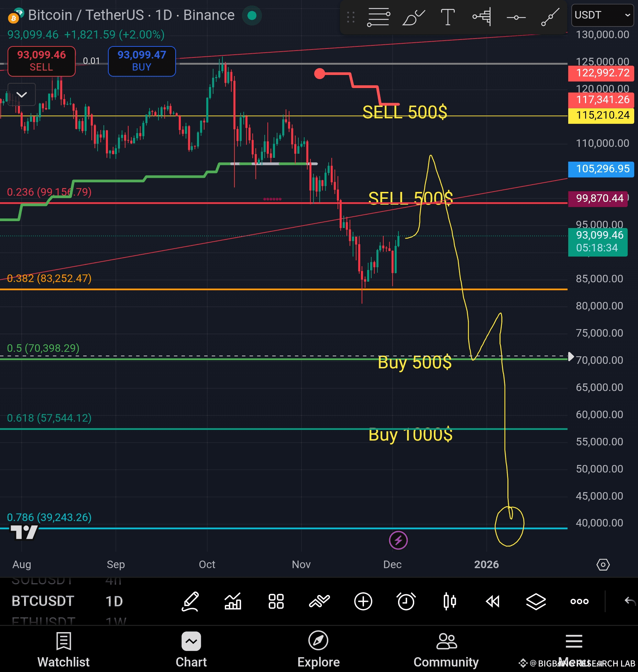Select the trend line tool
The image size is (638, 672).
pos(550,17)
